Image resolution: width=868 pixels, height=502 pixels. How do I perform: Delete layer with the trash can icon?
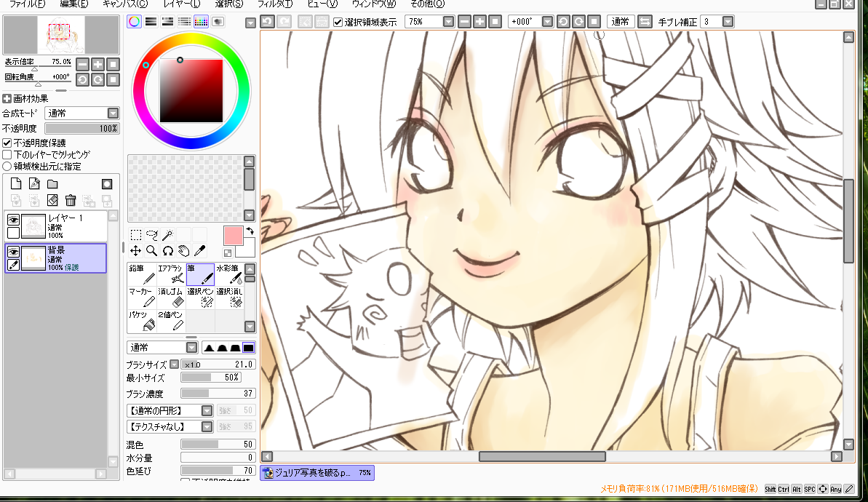71,200
